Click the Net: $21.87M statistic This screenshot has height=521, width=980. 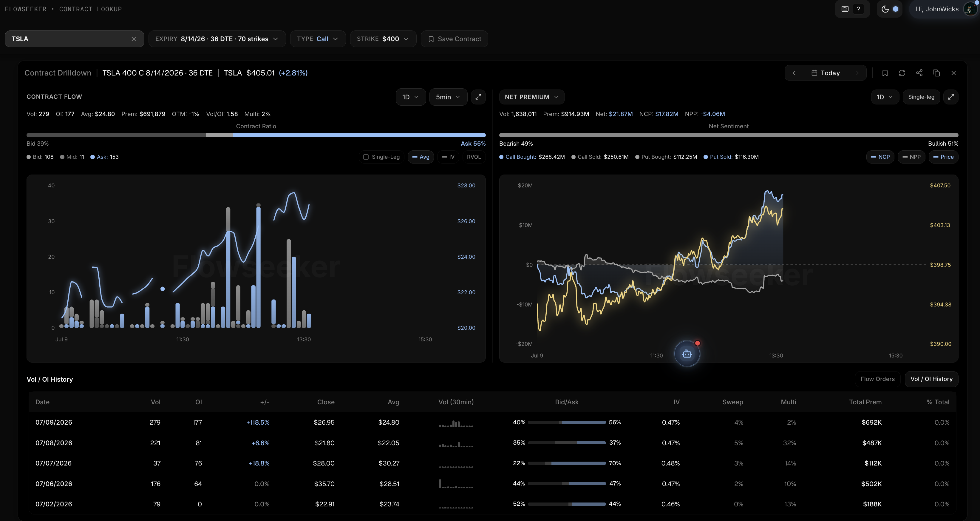tap(614, 114)
